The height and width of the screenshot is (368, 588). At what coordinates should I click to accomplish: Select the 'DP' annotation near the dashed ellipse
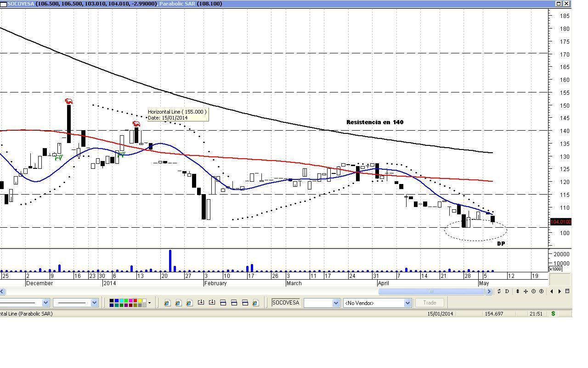(501, 244)
